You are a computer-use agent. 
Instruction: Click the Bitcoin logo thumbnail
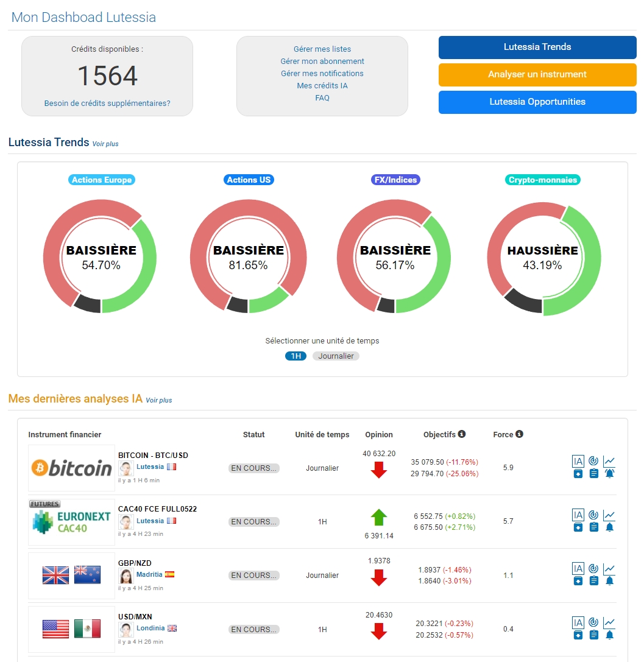pos(71,468)
